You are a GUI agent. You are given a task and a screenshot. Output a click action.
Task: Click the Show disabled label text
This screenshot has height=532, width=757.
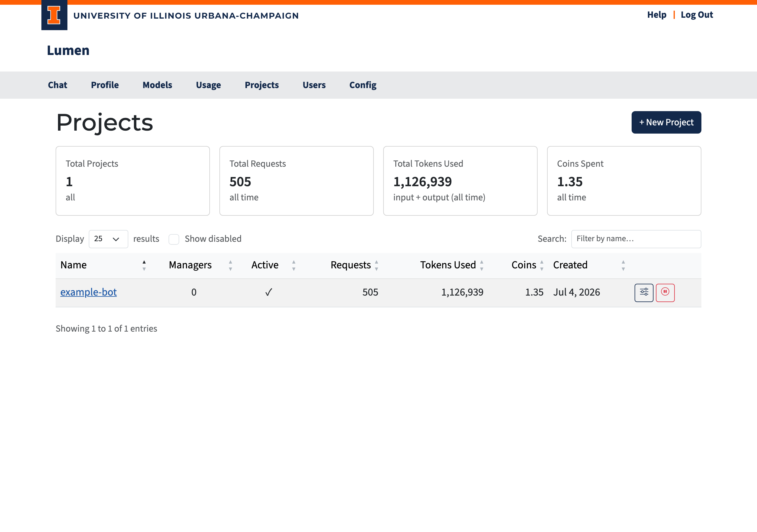pos(213,239)
